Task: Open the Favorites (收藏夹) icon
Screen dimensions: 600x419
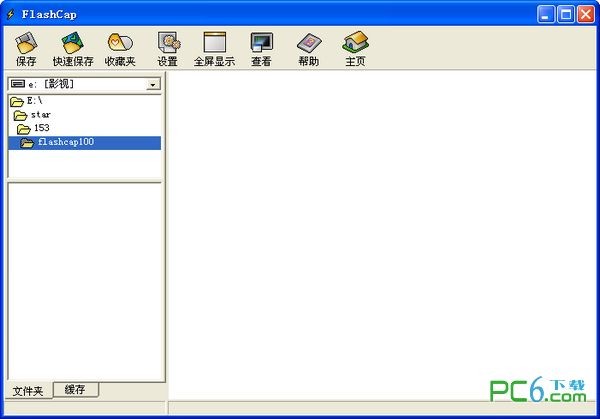Action: pos(120,42)
